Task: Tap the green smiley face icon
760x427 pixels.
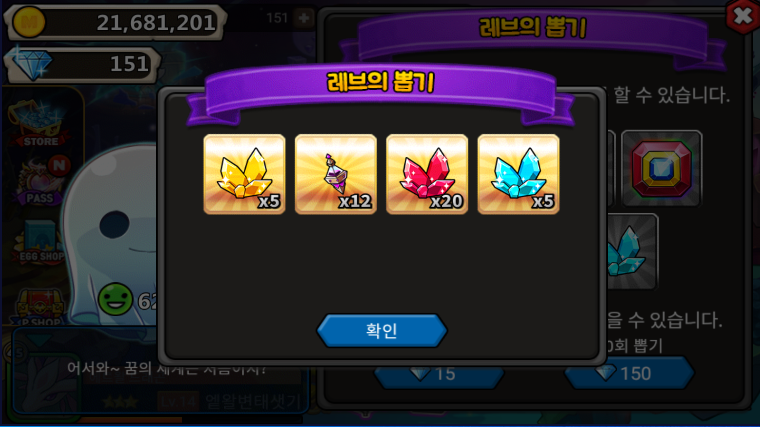Action: click(x=115, y=300)
